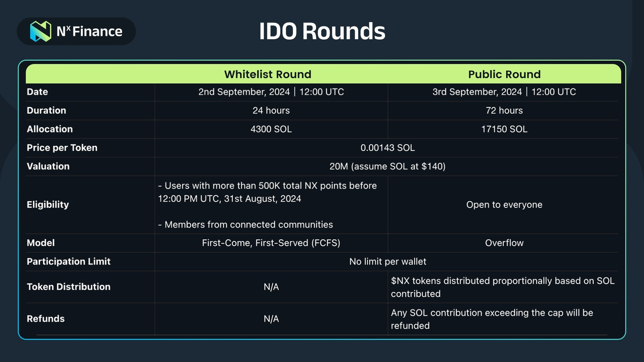Click the Overflow model cell
The image size is (644, 362).
tap(504, 243)
